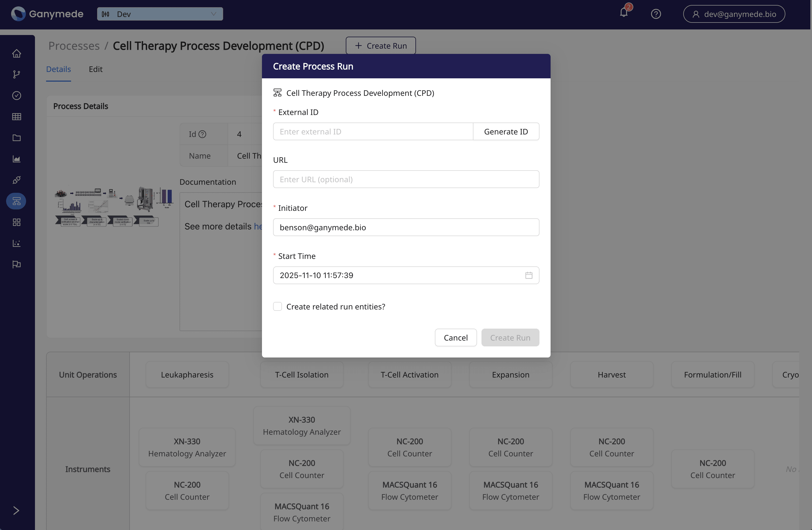Click the checkmark circle sidebar icon
Image resolution: width=812 pixels, height=530 pixels.
coord(16,96)
